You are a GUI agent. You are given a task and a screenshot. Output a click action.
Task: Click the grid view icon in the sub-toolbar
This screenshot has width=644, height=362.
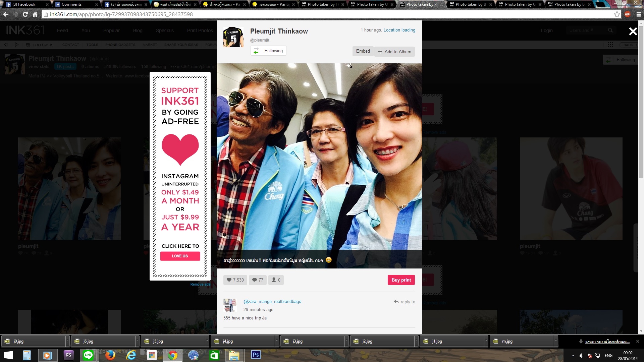(x=610, y=45)
